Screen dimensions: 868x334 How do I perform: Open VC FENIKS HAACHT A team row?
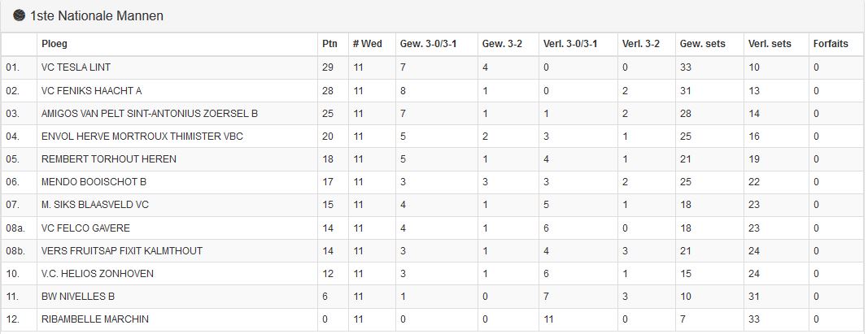434,91
